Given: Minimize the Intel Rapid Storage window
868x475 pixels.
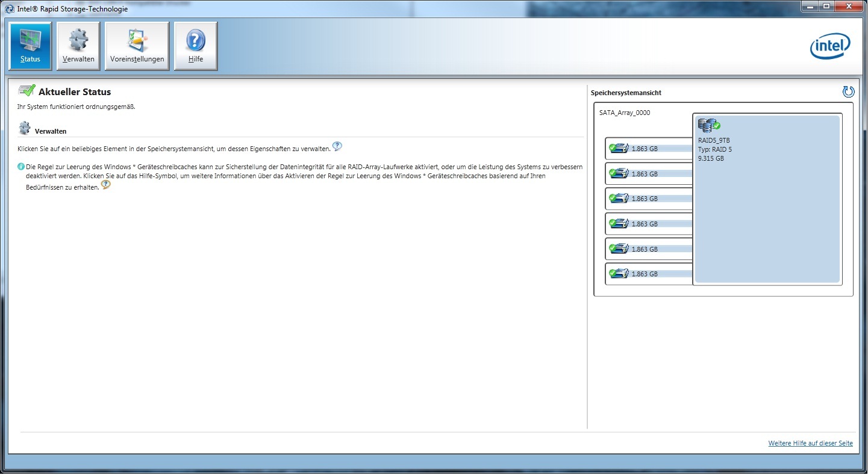Looking at the screenshot, I should [811, 6].
